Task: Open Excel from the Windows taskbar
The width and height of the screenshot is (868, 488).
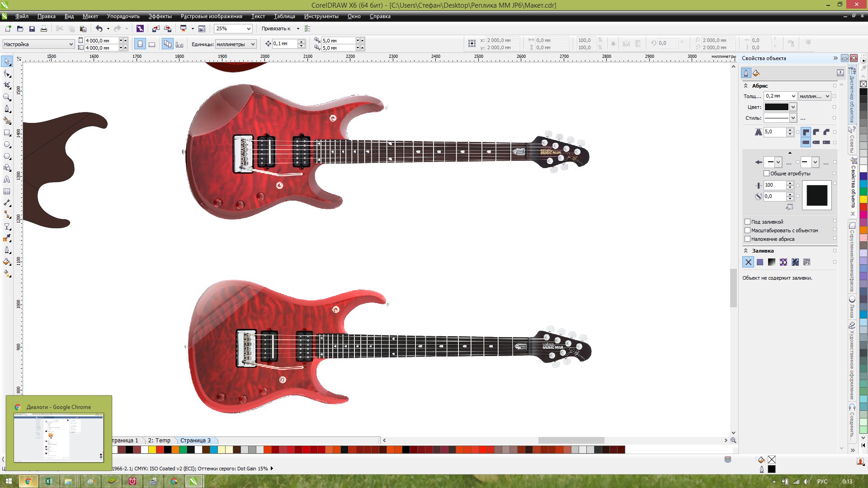Action: (49, 481)
